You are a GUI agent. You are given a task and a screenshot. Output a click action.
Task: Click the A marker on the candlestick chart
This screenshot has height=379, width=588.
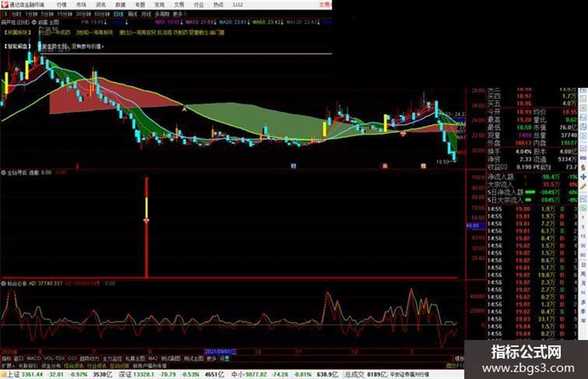184,109
